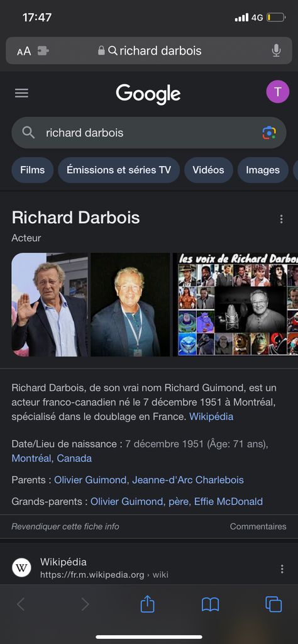Tap the microphone icon in address bar

pyautogui.click(x=276, y=50)
